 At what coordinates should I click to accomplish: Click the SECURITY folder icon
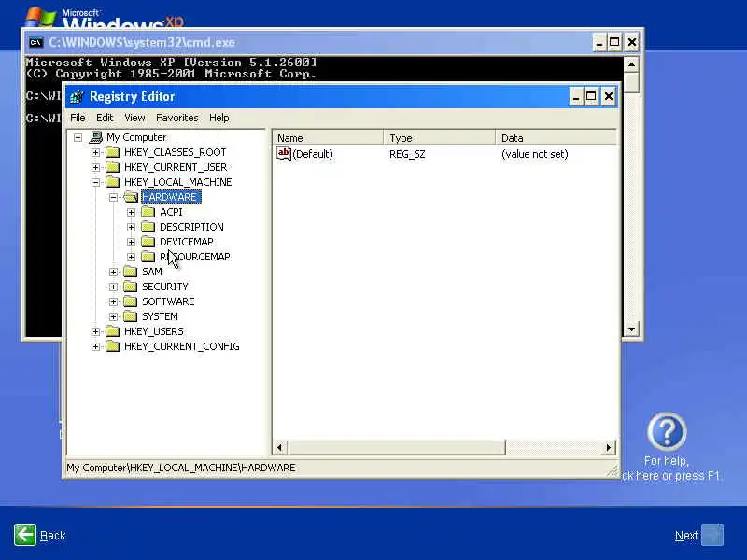click(x=131, y=287)
